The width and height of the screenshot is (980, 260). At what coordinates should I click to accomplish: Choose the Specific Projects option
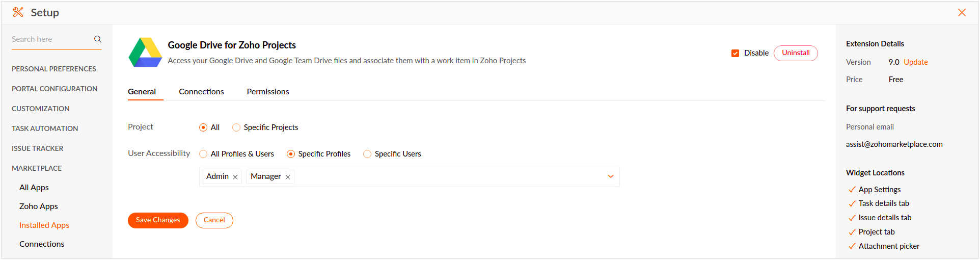(x=236, y=127)
